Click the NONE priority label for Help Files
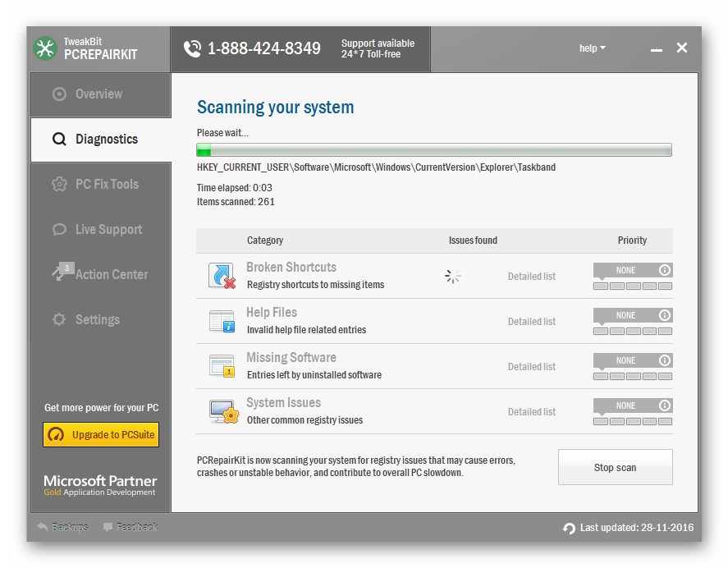The width and height of the screenshot is (728, 568). [x=625, y=315]
